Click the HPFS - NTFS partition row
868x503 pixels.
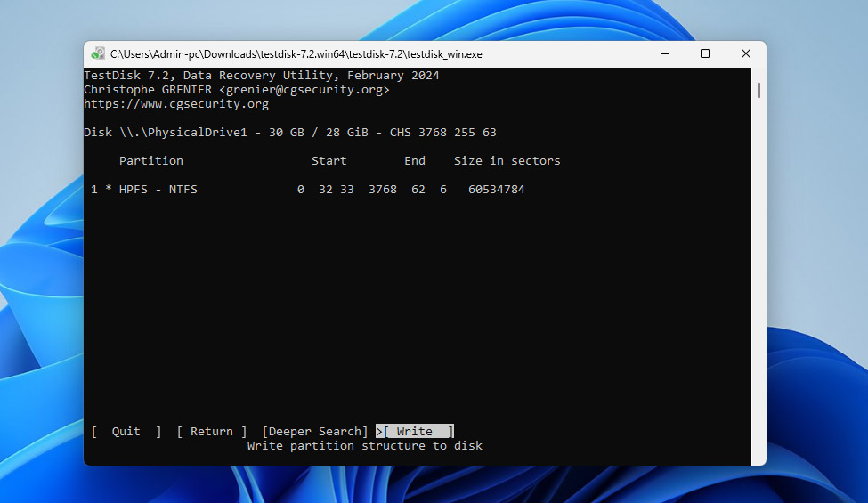pos(308,190)
